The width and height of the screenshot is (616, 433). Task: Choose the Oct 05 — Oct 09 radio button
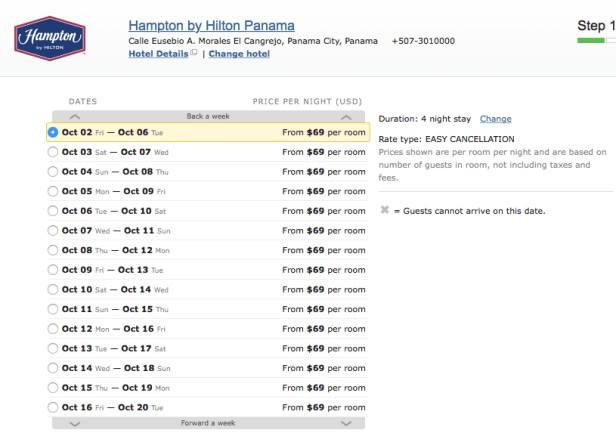tap(53, 191)
